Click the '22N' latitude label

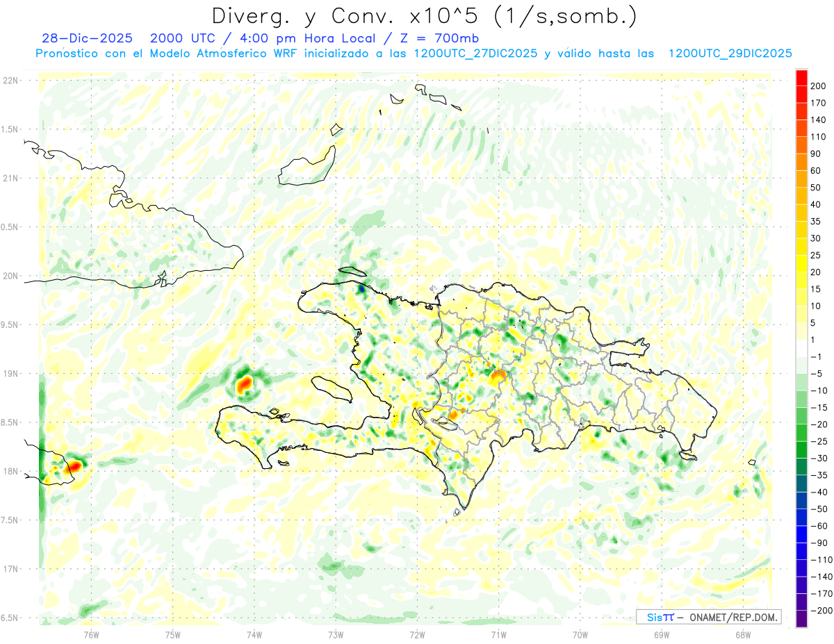click(x=10, y=81)
